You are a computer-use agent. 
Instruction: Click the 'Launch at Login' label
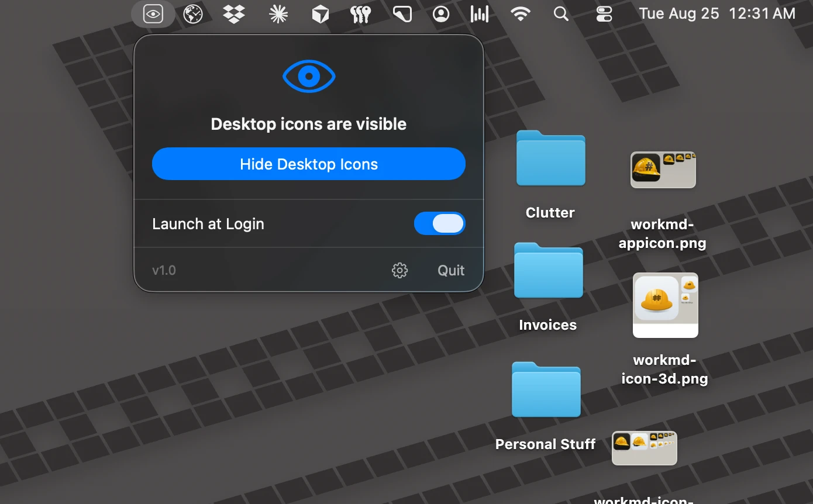tap(208, 224)
